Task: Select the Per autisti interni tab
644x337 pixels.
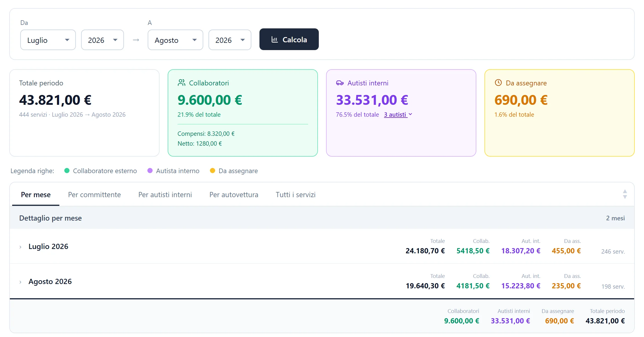Action: pyautogui.click(x=165, y=195)
